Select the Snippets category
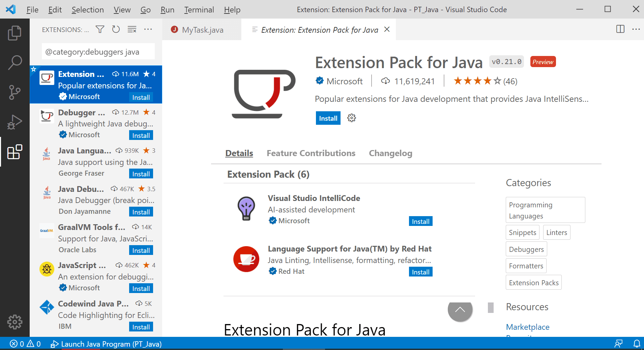Screen dimensions: 644x350 [x=522, y=232]
